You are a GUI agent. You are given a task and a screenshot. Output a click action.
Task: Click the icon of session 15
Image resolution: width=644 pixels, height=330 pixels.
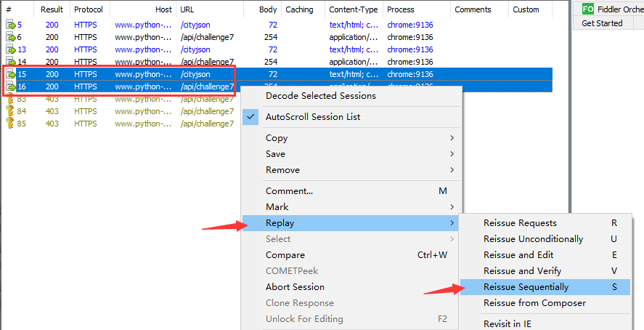click(x=10, y=74)
